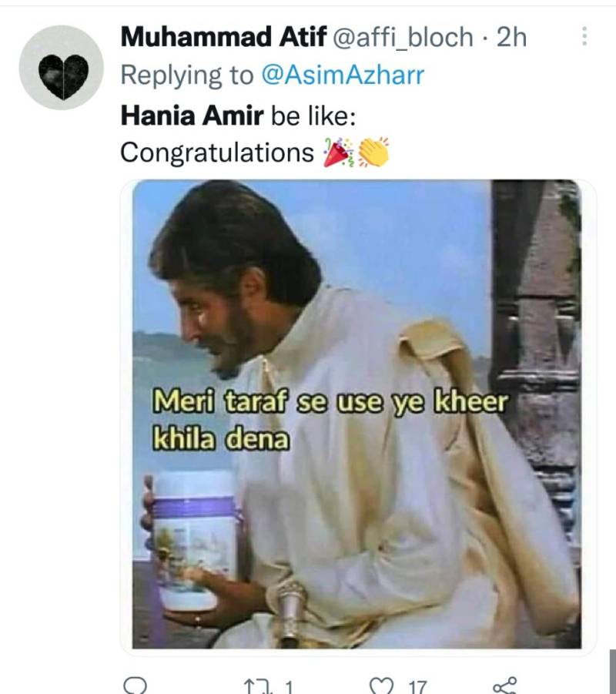This screenshot has width=616, height=694.
Task: Share the tweet via the share icon
Action: click(x=505, y=686)
